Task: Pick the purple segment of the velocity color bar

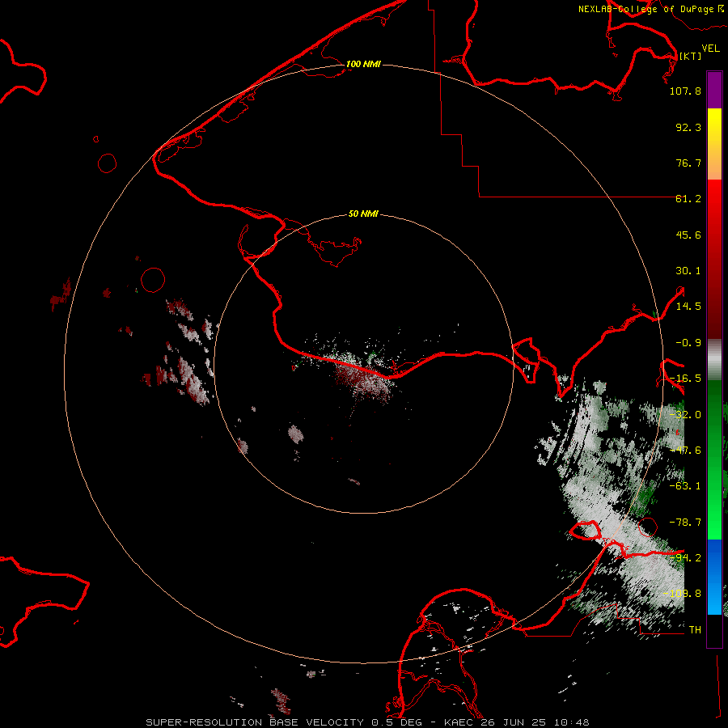Action: click(x=714, y=91)
